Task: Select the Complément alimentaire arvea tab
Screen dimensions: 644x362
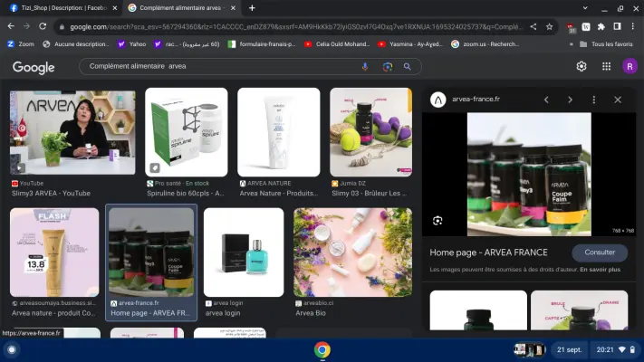Action: [181, 8]
